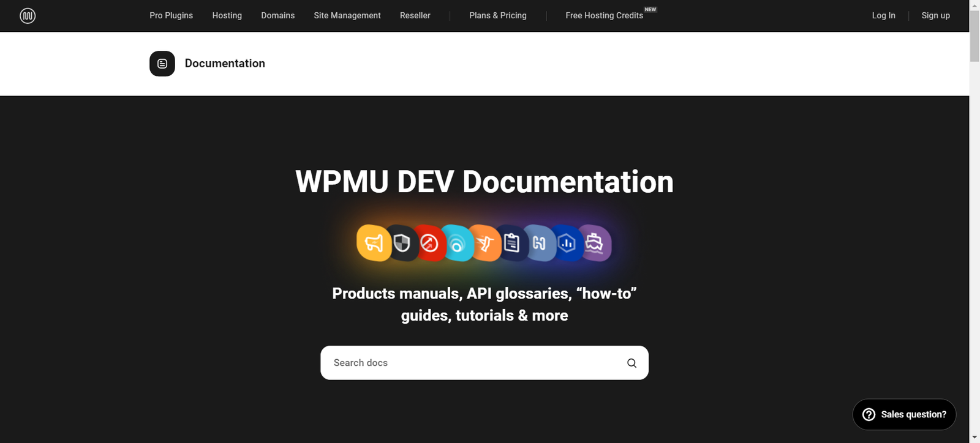Click the scrollbar up arrow
980x443 pixels.
pos(974,5)
